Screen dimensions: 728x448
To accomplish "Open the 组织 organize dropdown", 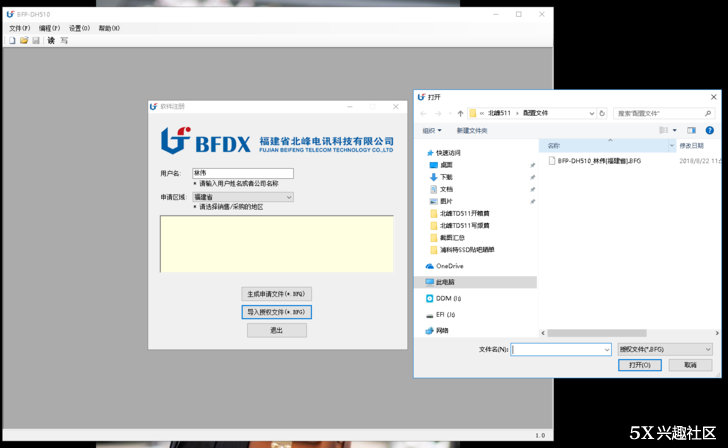I will click(x=432, y=130).
